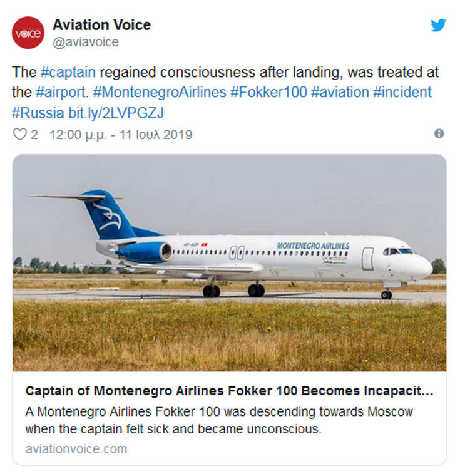This screenshot has height=476, width=460.
Task: Open the Twitter bird logo
Action: tap(438, 25)
